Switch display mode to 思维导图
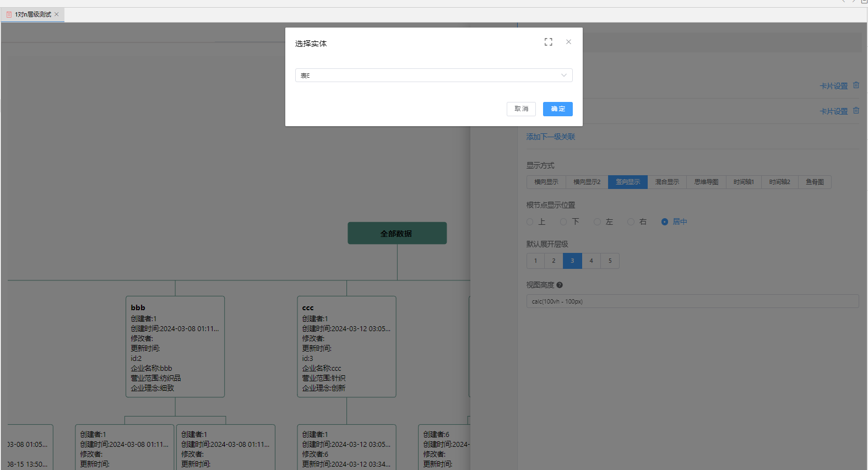 tap(706, 182)
